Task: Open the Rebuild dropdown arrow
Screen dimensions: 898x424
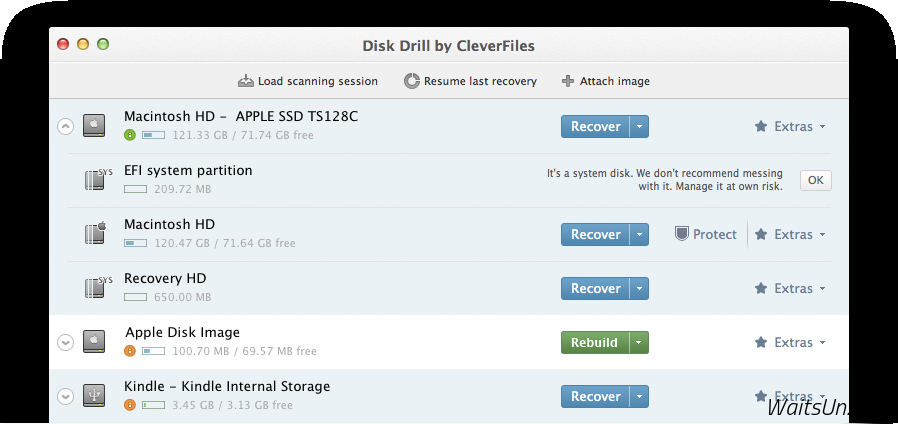Action: coord(639,342)
